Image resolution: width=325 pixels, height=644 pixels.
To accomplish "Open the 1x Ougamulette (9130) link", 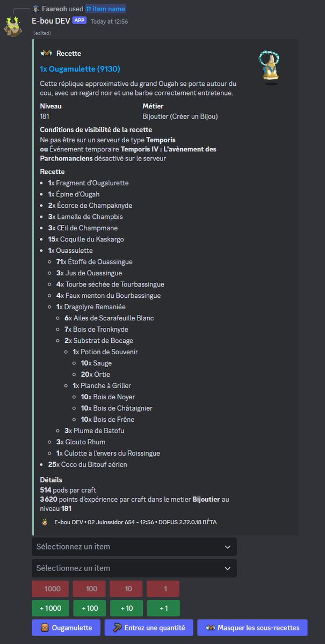I will click(x=80, y=69).
